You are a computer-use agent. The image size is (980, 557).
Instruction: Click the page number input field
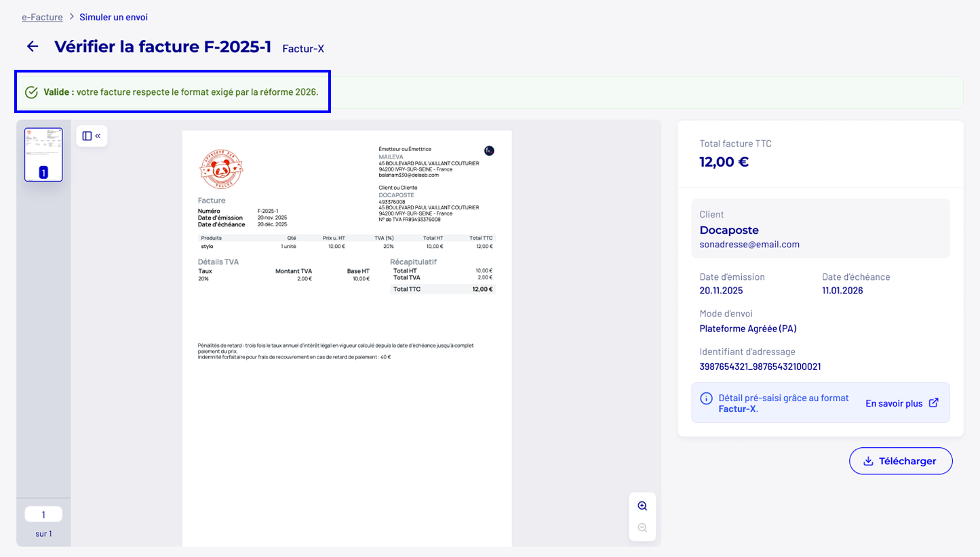click(x=43, y=514)
